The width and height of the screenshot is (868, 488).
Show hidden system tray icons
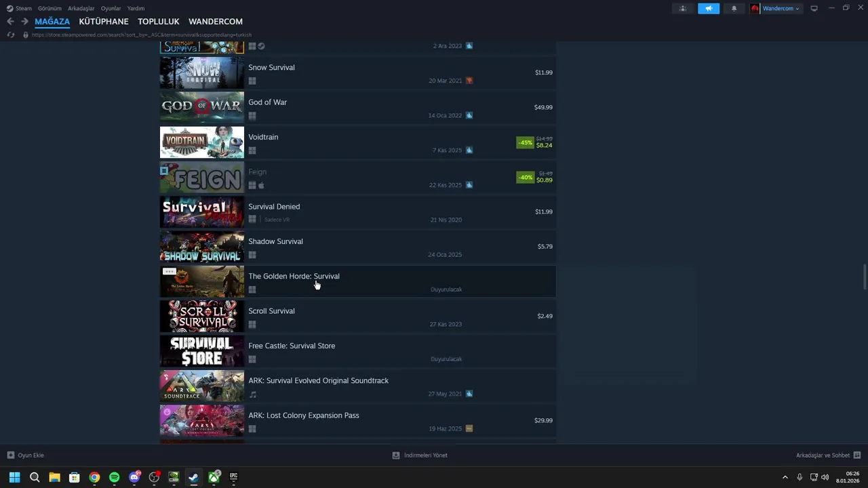785,477
